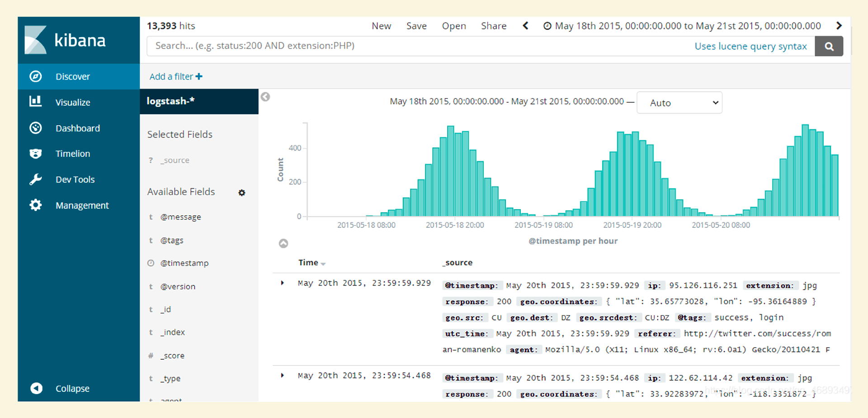The width and height of the screenshot is (868, 418).
Task: Click Share in top menu
Action: click(494, 26)
